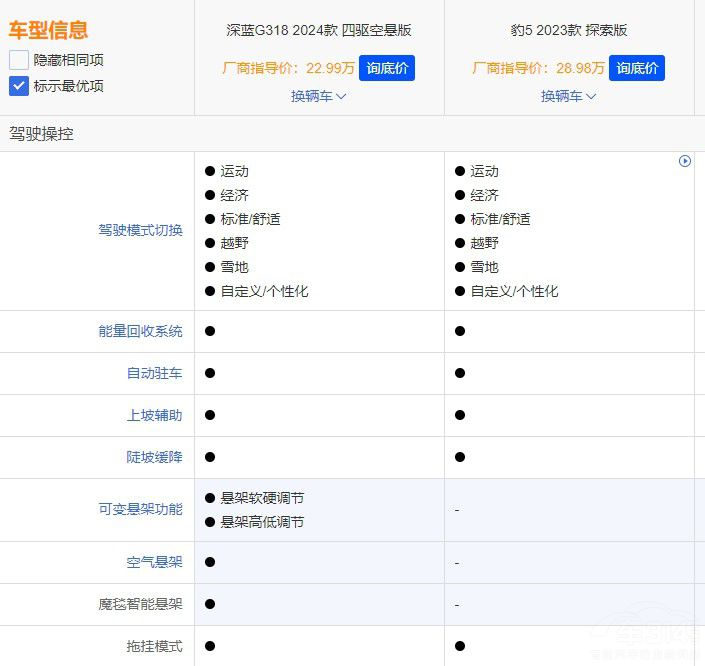Click the video play icon in driving mode row

click(x=685, y=161)
